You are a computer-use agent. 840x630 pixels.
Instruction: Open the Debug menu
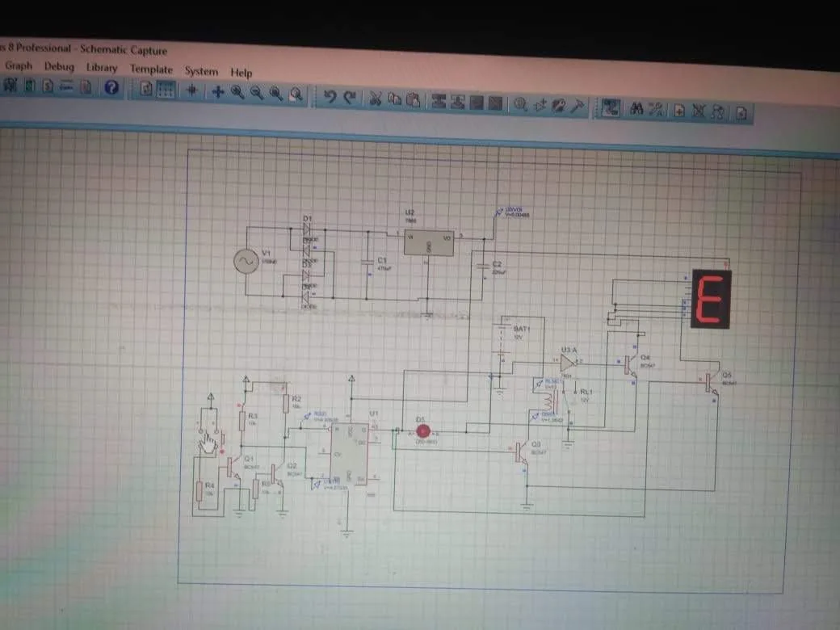click(x=60, y=66)
